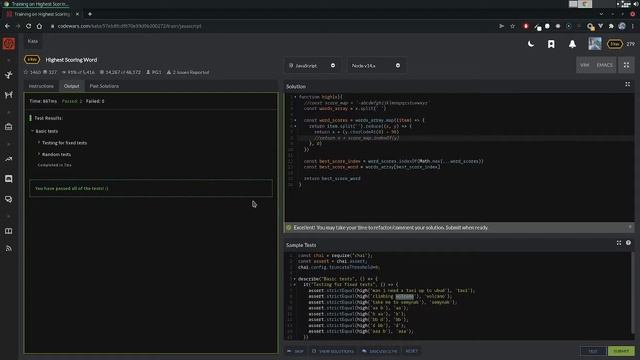This screenshot has height=360, width=640.
Task: Close the Training on Highest Scoring tab
Action: coord(77,14)
